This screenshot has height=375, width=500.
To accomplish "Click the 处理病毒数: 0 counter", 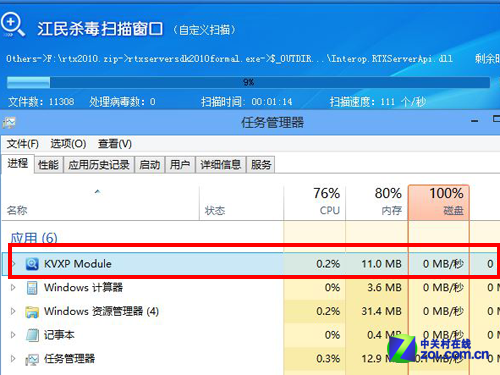I will 122,102.
